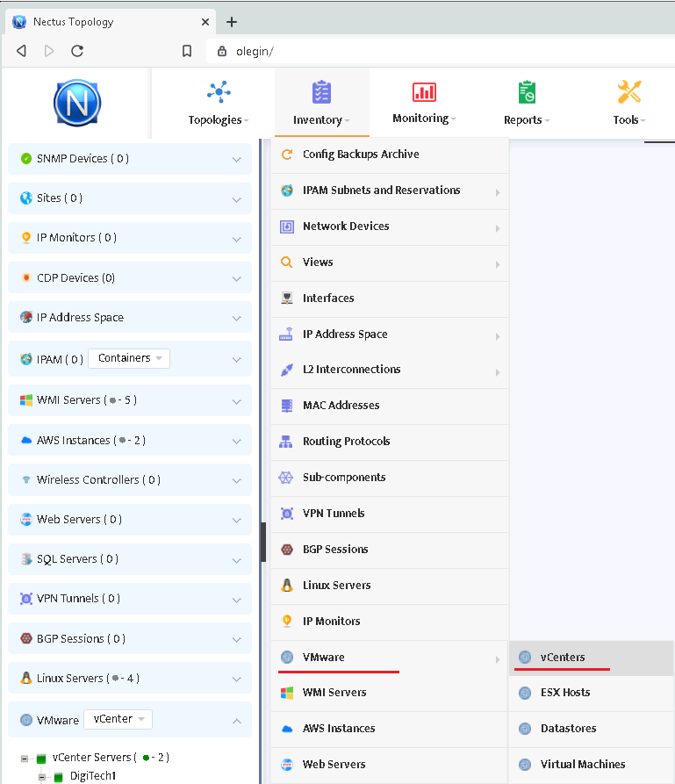The height and width of the screenshot is (784, 675).
Task: Click the ESX Hosts submenu icon
Action: [525, 693]
